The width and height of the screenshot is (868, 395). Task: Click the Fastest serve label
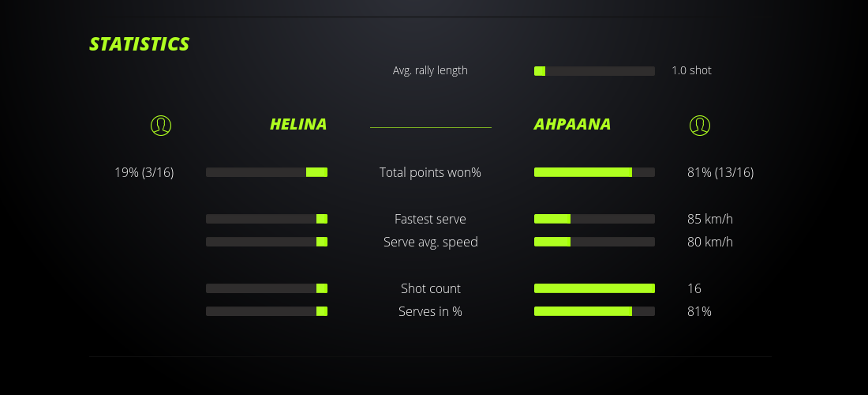[430, 219]
